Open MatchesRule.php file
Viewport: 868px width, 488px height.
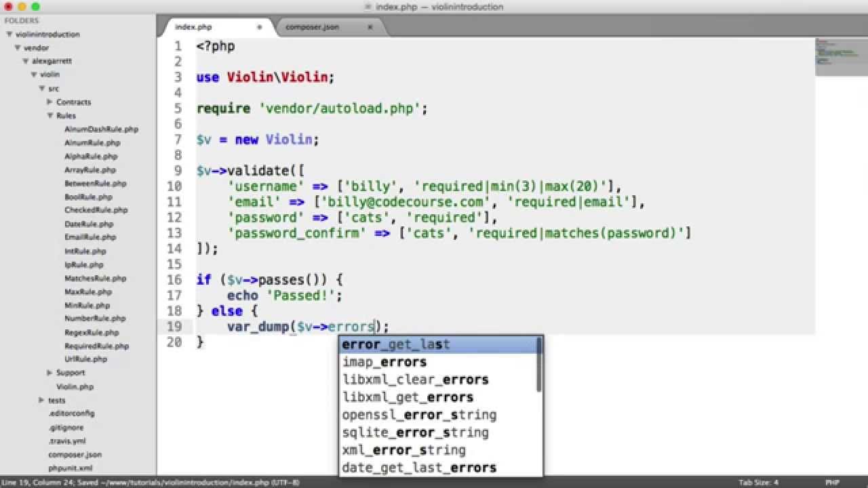[95, 278]
